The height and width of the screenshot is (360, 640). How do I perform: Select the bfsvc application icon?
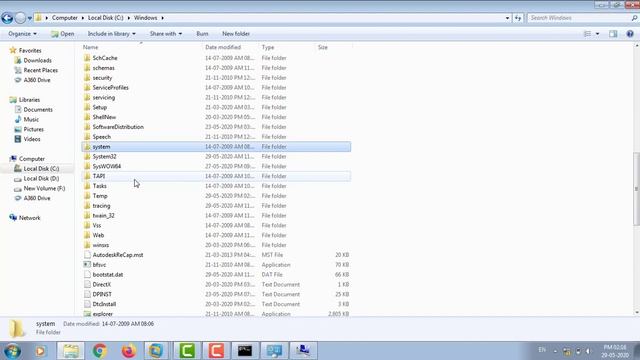(87, 264)
